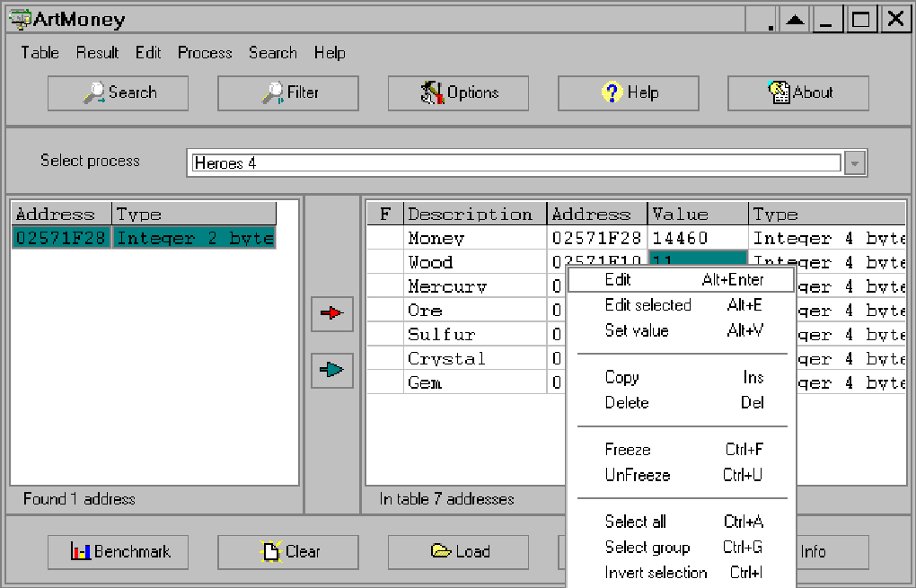Click the red arrow transfer button

click(x=331, y=313)
